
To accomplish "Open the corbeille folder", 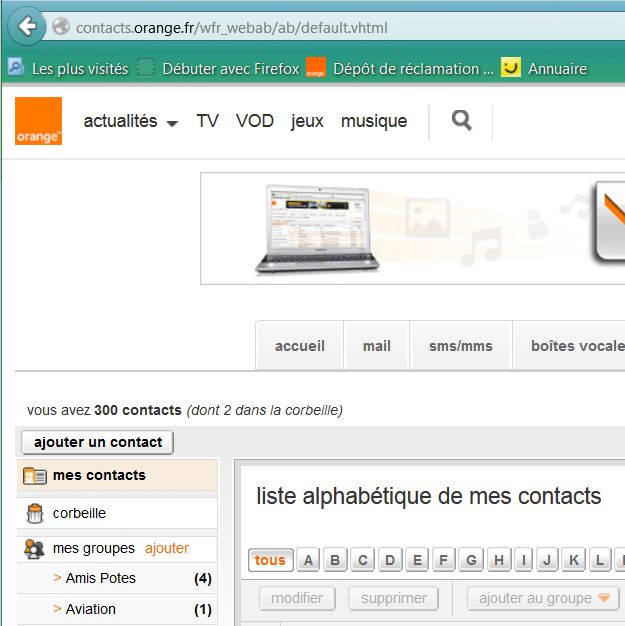I will click(117, 513).
